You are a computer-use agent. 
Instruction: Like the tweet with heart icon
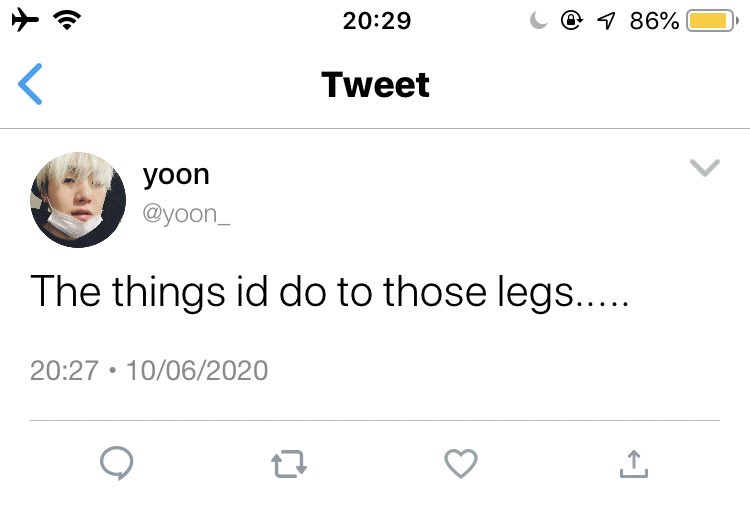[461, 463]
